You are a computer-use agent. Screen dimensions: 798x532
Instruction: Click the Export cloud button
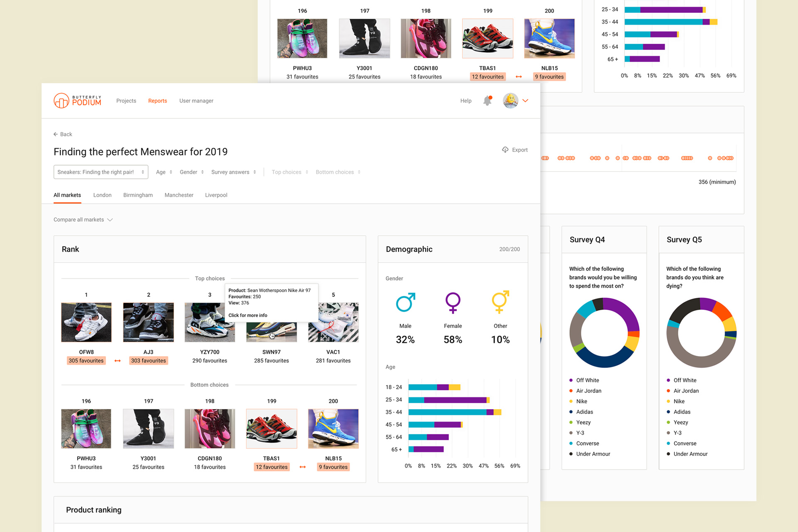coord(515,150)
